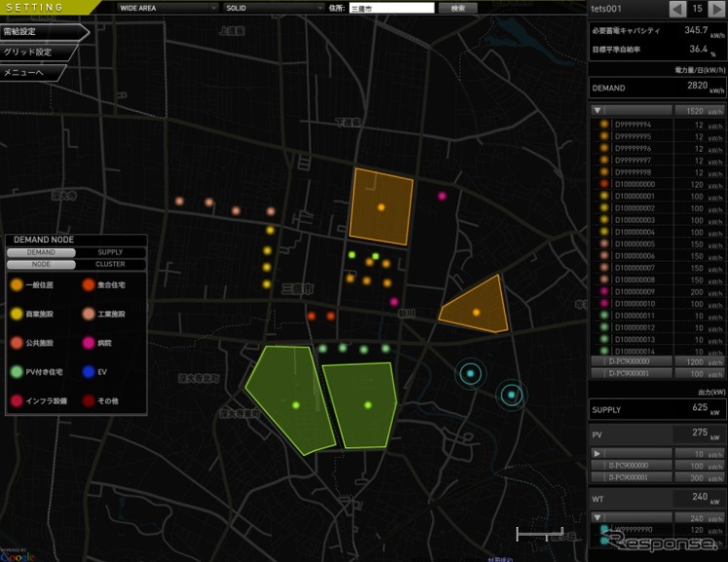Select row D100000006
This screenshot has width=728, height=562.
pos(658,256)
